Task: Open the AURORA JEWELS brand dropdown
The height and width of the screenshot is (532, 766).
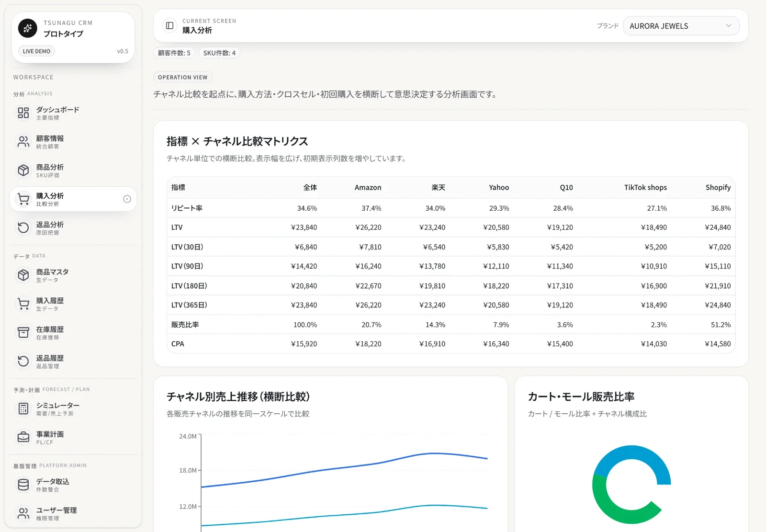Action: (681, 26)
